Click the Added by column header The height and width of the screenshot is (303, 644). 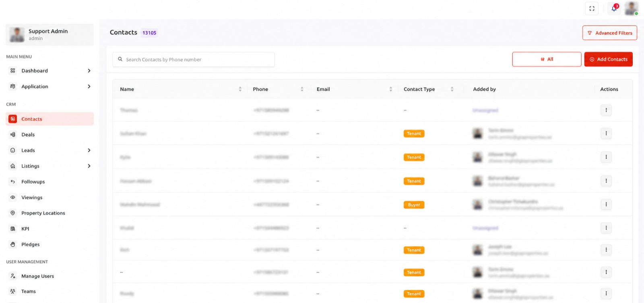(484, 89)
